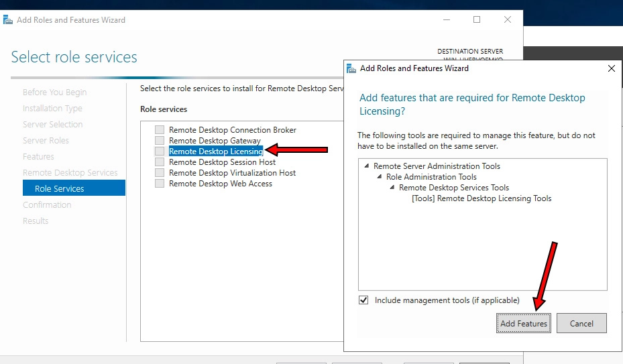Click the Add Features button
The height and width of the screenshot is (364, 623).
[524, 323]
